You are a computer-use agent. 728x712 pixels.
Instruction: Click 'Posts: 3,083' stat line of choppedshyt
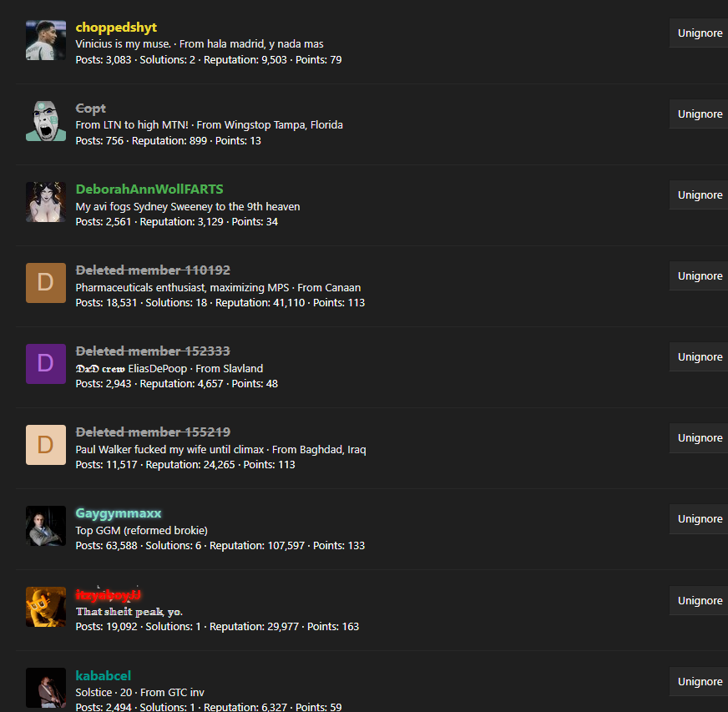(x=209, y=60)
